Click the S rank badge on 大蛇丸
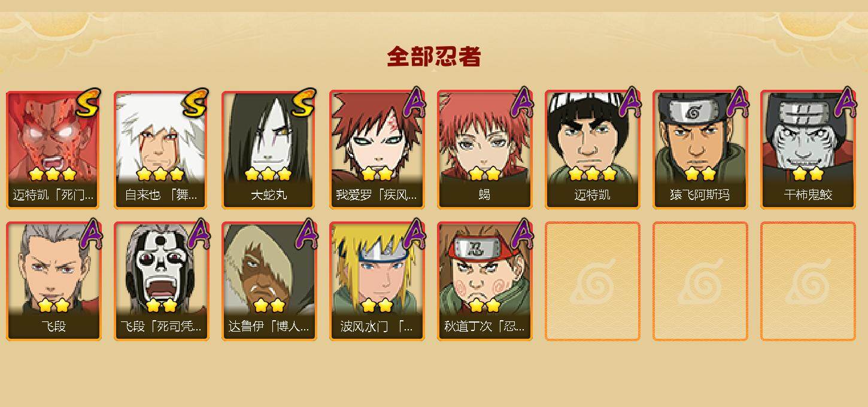868x407 pixels. [304, 102]
